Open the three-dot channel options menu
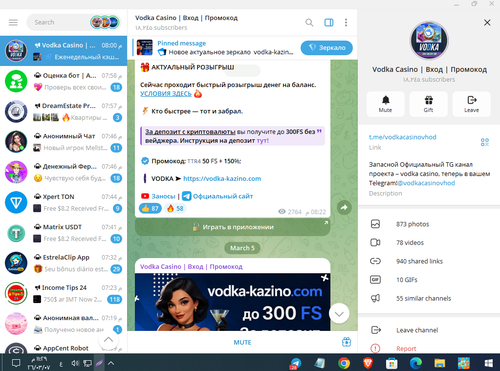The height and width of the screenshot is (371, 500). tap(346, 22)
